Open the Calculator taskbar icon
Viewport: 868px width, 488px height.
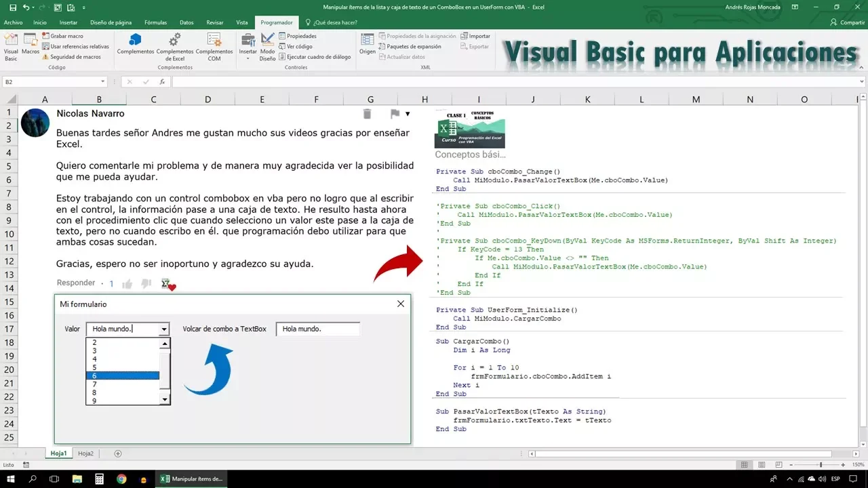tap(99, 479)
